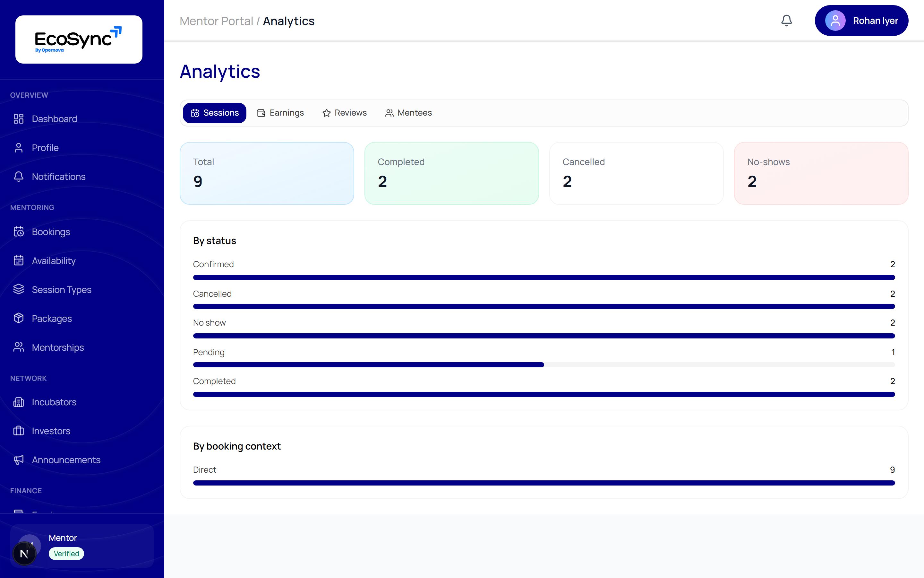Click the notification bell icon in header

pyautogui.click(x=786, y=21)
